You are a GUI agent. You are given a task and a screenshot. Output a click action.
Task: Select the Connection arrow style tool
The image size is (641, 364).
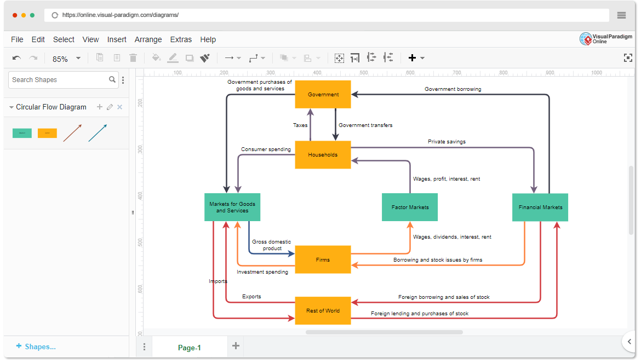pyautogui.click(x=230, y=58)
